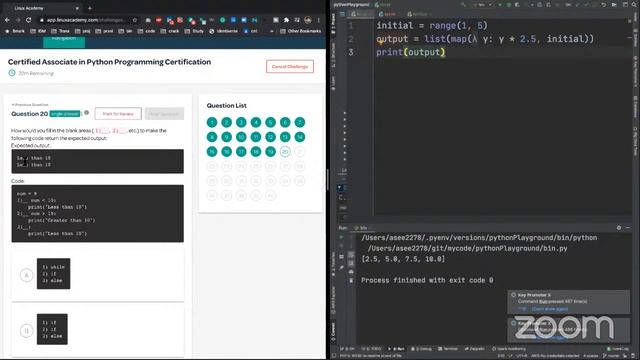Open the 'code' bookmarks folder
The image size is (640, 360).
point(147,31)
